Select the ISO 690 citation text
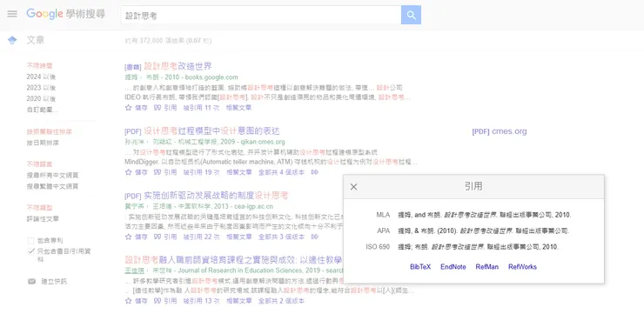This screenshot has height=314, width=644. click(x=478, y=247)
